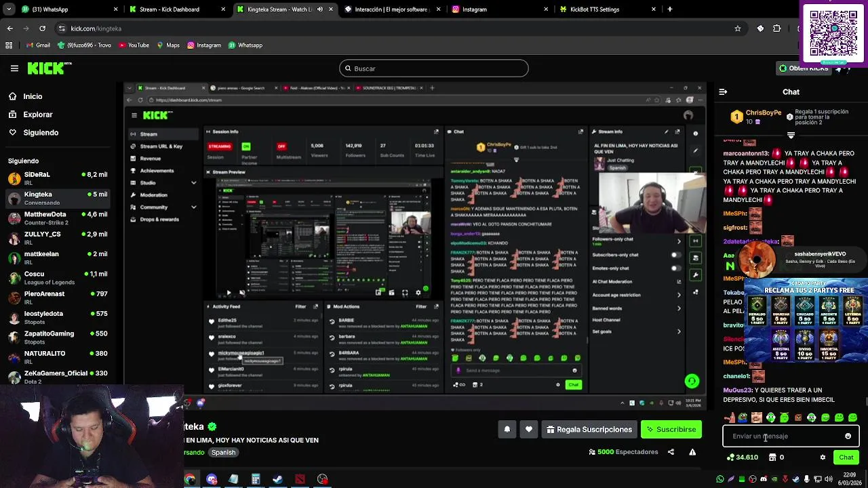Collapse the chat panel with arrow icon
The height and width of the screenshot is (488, 868).
(x=723, y=91)
